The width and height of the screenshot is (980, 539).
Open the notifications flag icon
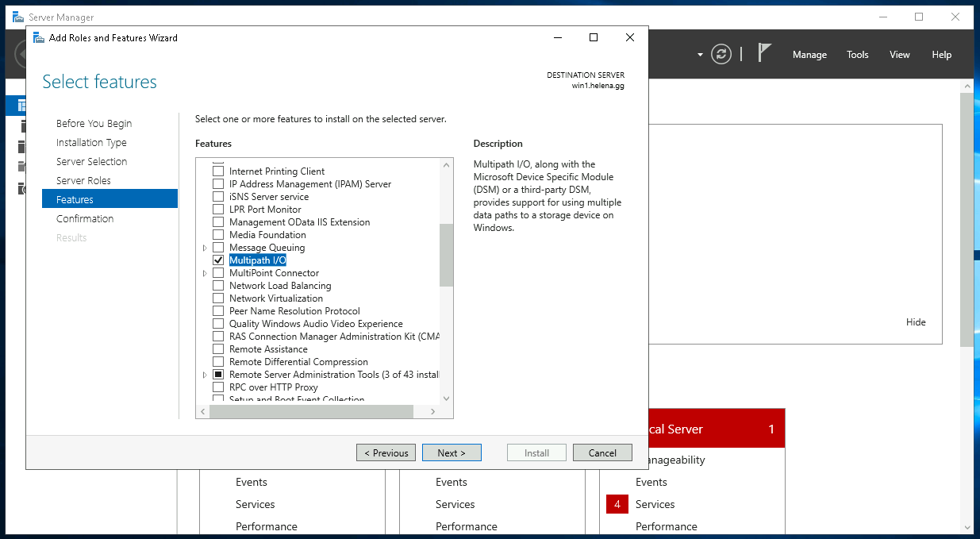[x=764, y=53]
